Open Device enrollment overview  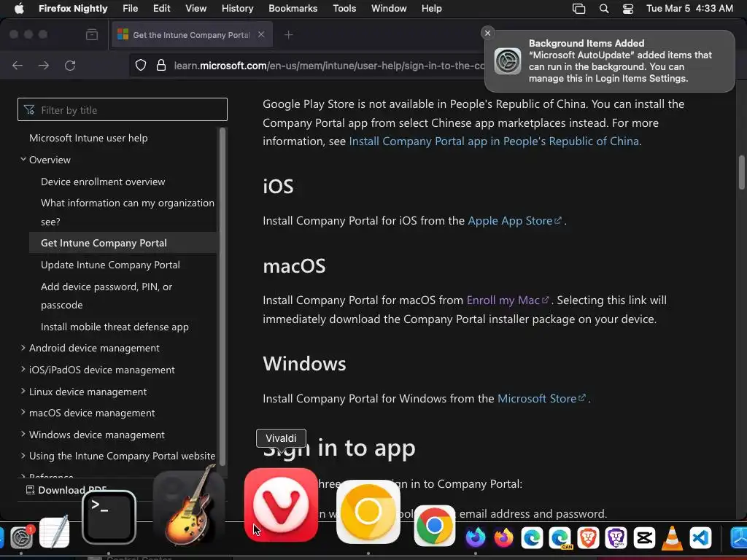click(103, 182)
